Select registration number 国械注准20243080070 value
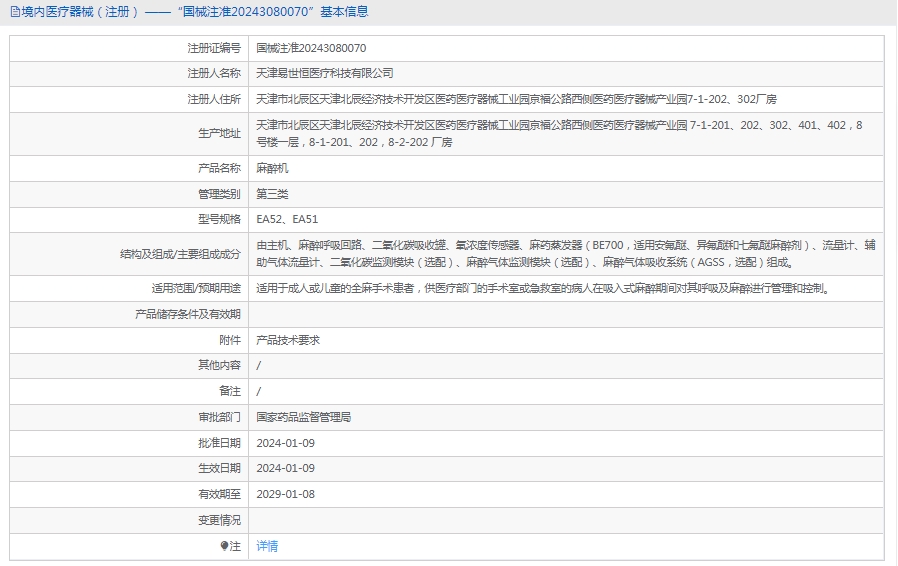 click(311, 48)
